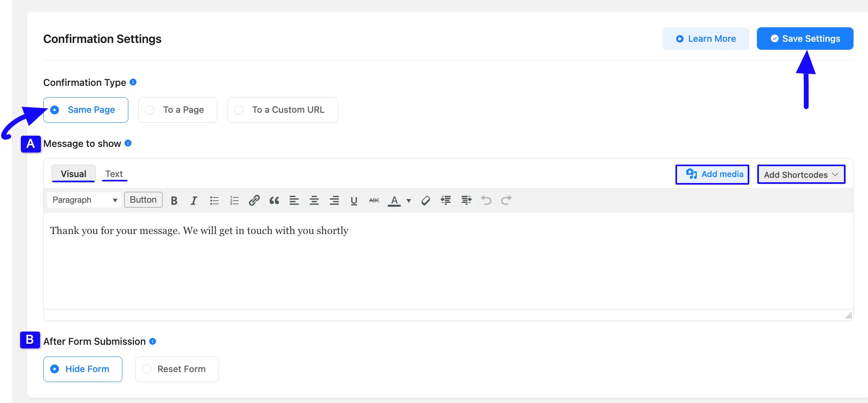Align text right

[x=334, y=200]
